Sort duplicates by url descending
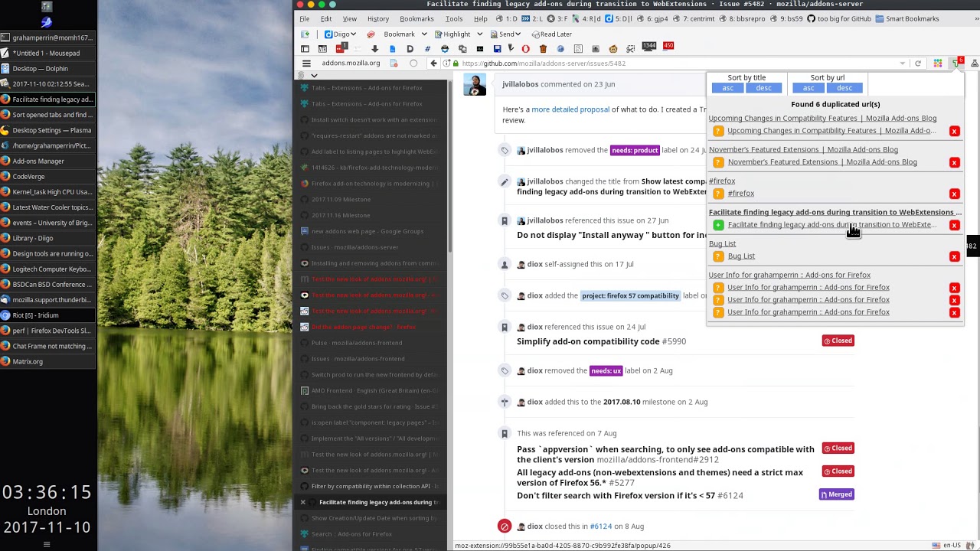Screen dimensions: 980x551 click(844, 88)
